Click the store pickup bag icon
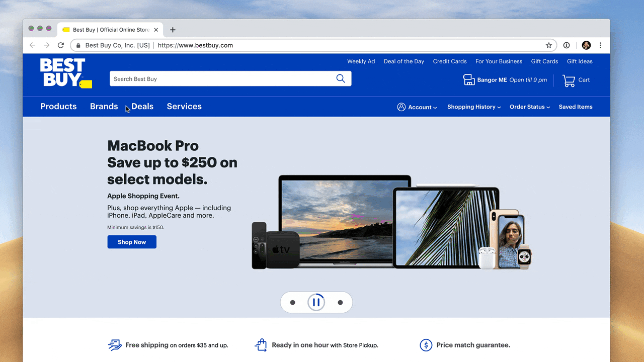 [261, 345]
